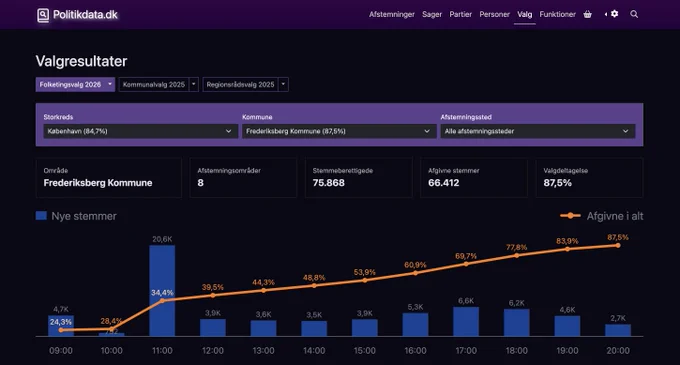
Task: Click the Afgivne stemmer value 66.412
Action: [x=444, y=183]
